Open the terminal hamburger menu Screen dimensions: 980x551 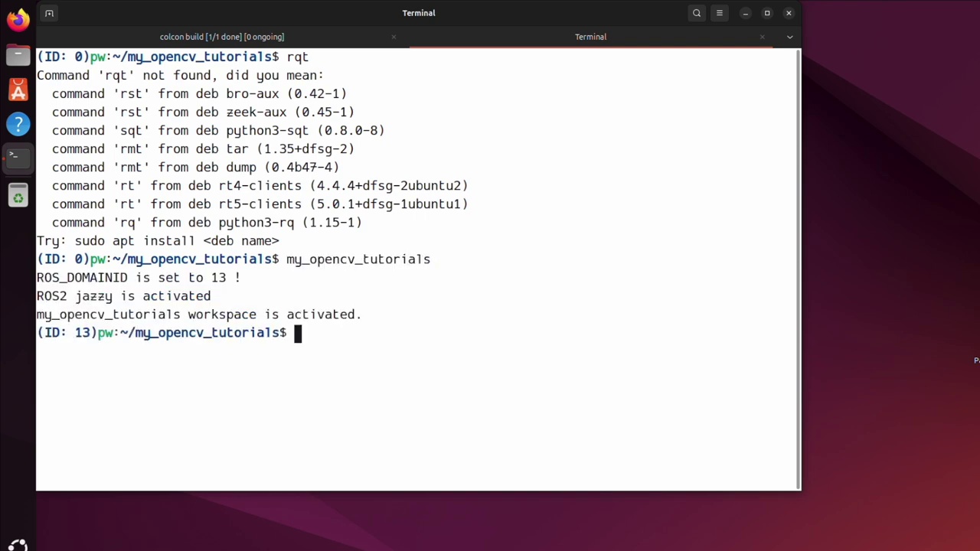pos(720,13)
